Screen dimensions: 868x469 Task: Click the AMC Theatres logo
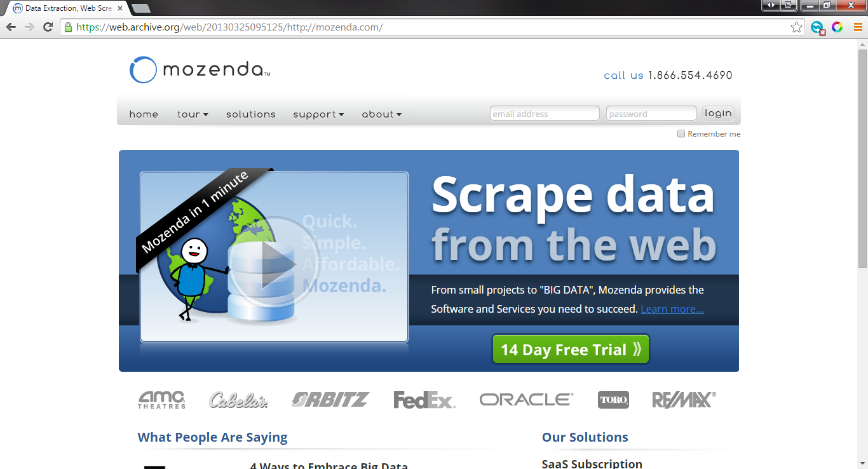click(x=162, y=400)
